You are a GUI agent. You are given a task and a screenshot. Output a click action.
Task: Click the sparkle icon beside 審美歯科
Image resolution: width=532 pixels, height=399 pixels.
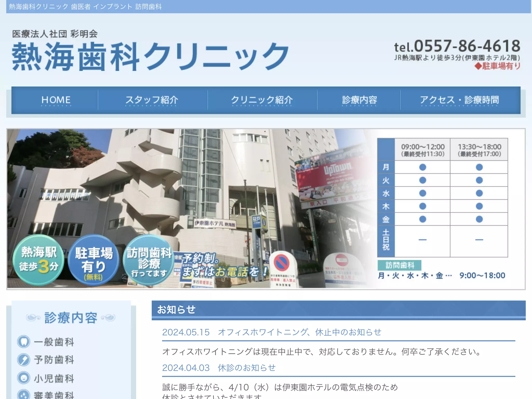click(x=24, y=395)
